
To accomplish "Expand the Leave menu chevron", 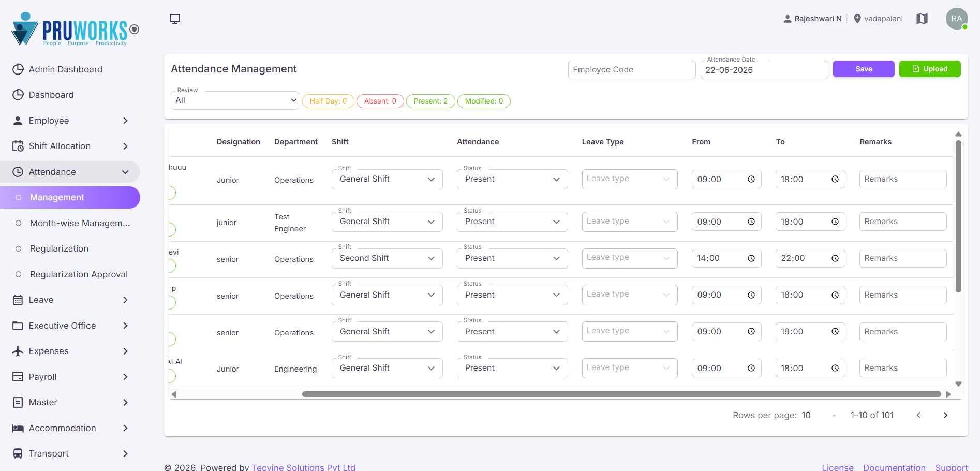I will coord(125,300).
